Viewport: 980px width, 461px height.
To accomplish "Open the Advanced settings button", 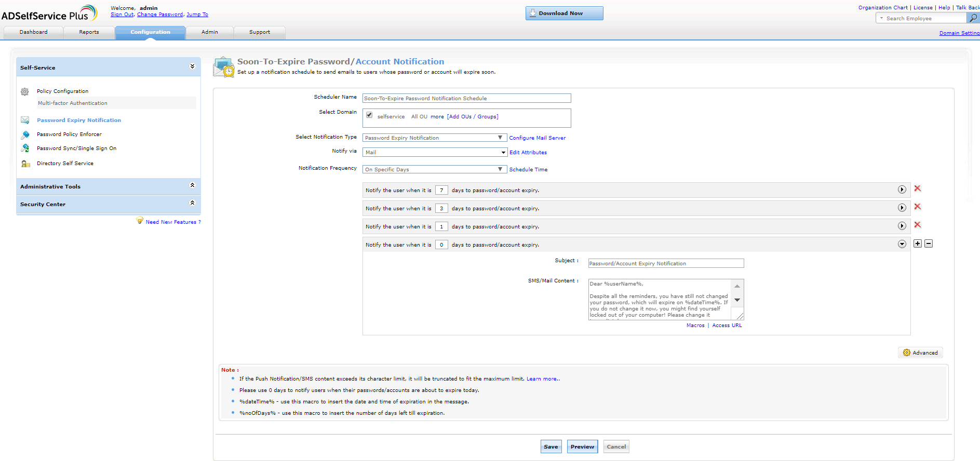I will coord(920,352).
